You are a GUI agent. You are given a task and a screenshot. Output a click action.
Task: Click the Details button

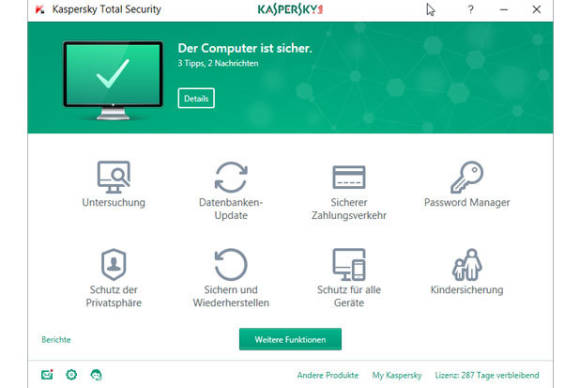[196, 98]
